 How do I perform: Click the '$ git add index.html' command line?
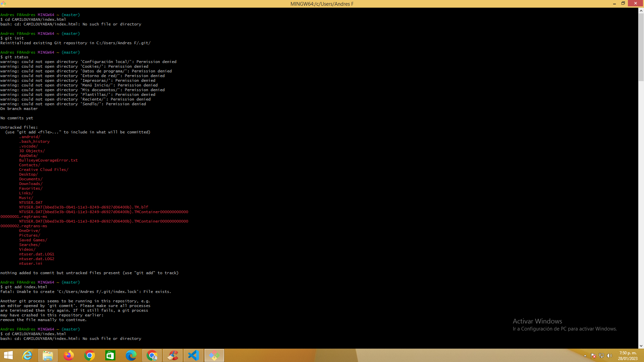pyautogui.click(x=24, y=287)
